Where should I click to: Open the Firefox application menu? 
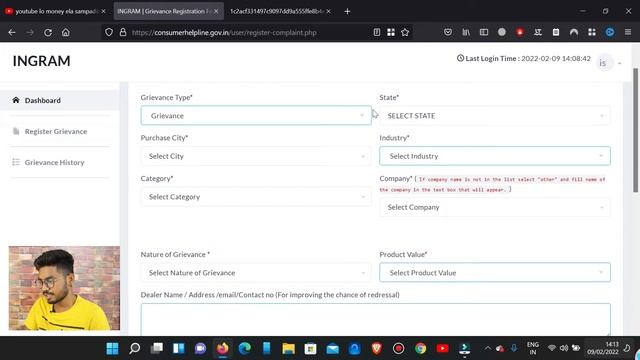[x=628, y=32]
